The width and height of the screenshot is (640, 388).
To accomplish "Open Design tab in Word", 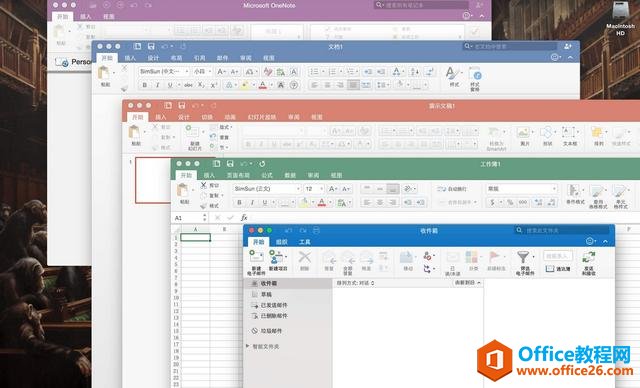I will [x=153, y=58].
